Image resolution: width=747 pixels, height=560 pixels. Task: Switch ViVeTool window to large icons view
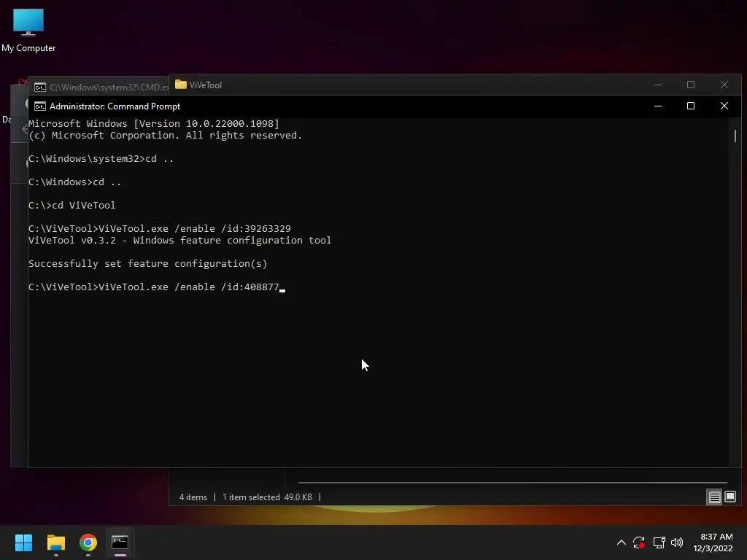[729, 497]
